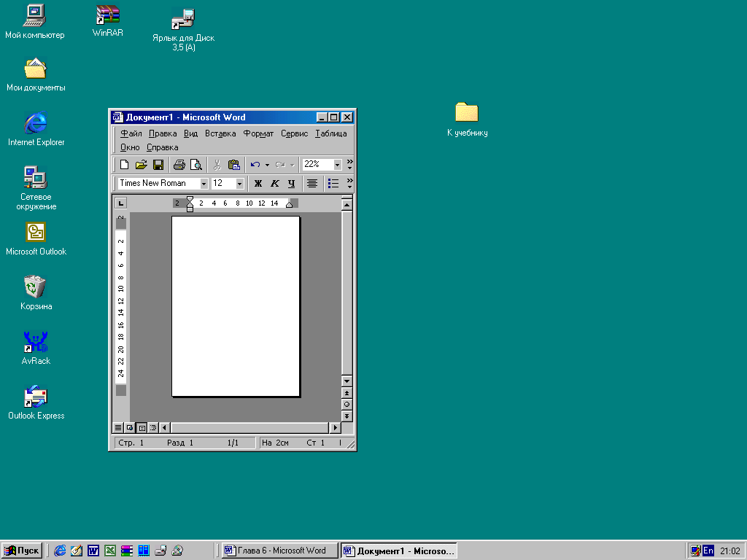Click the horizontal scrollbar left arrow
This screenshot has width=747, height=560.
click(164, 427)
